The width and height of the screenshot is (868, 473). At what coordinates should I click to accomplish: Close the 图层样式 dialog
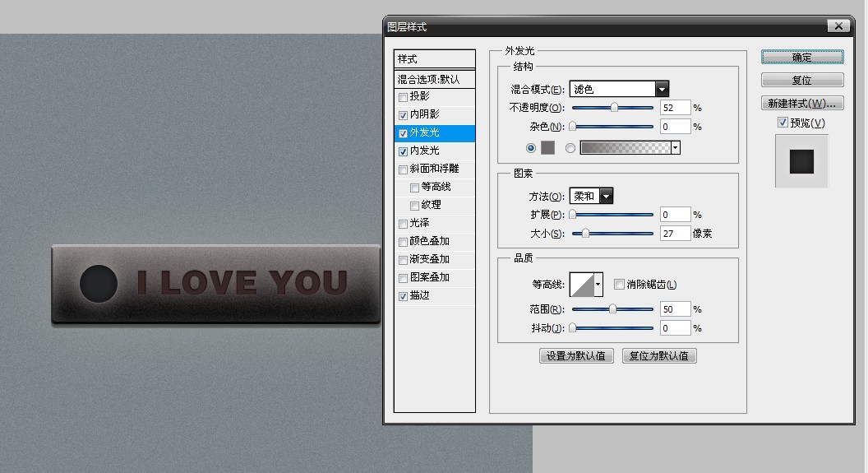tap(838, 26)
